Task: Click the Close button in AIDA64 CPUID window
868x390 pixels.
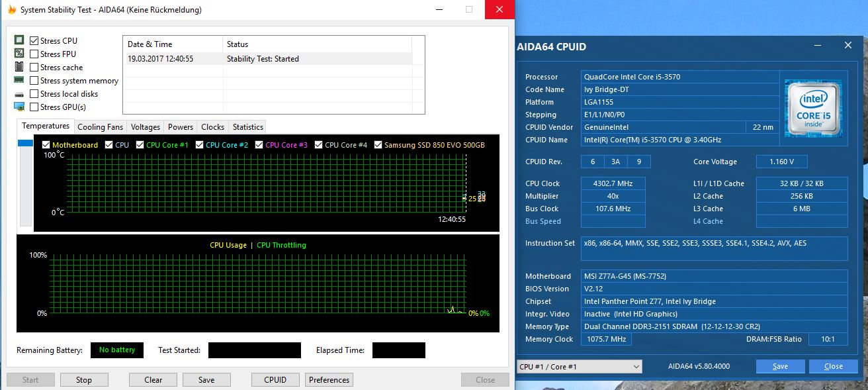Action: 834,367
